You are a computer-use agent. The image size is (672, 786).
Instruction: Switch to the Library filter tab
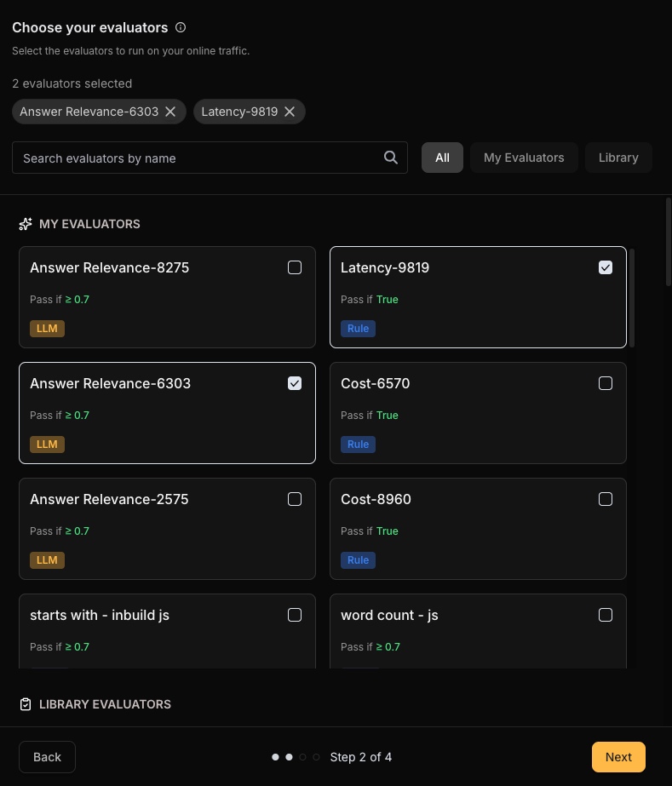point(618,158)
